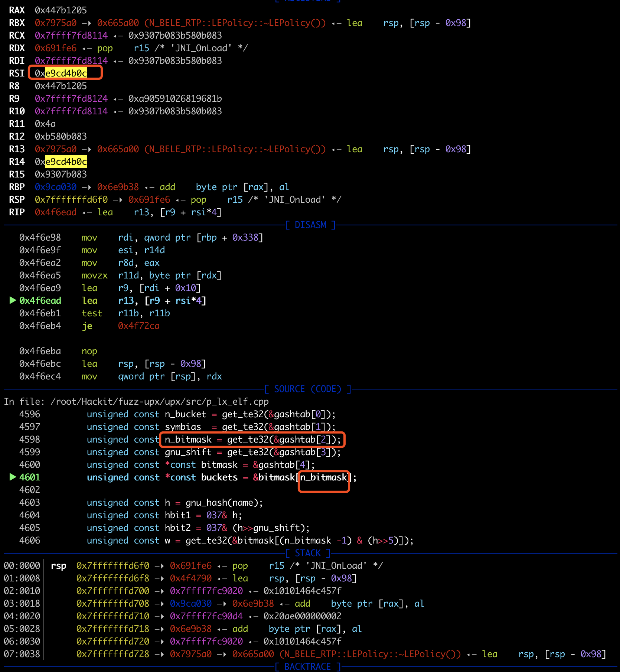This screenshot has height=672, width=620.
Task: Click source line number 4599
Action: (x=30, y=452)
